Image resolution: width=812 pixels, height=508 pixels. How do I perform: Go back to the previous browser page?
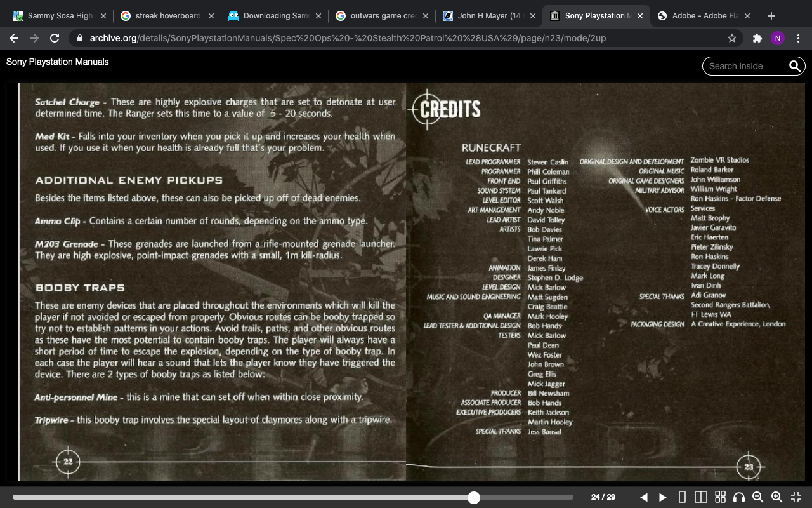click(x=14, y=38)
